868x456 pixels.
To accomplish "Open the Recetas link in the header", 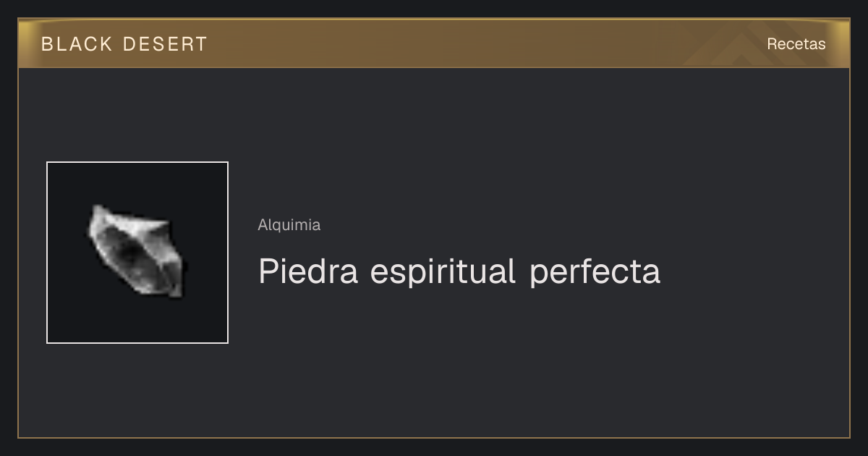I will [796, 44].
